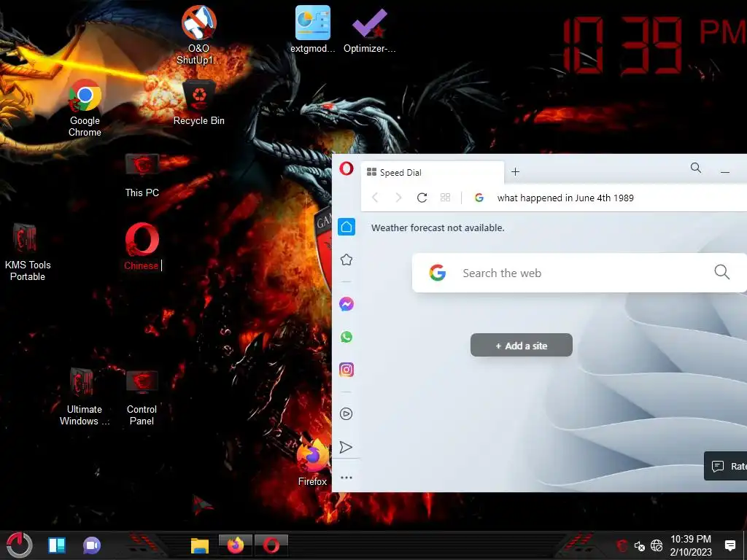Open a new tab in Opera

tap(516, 172)
